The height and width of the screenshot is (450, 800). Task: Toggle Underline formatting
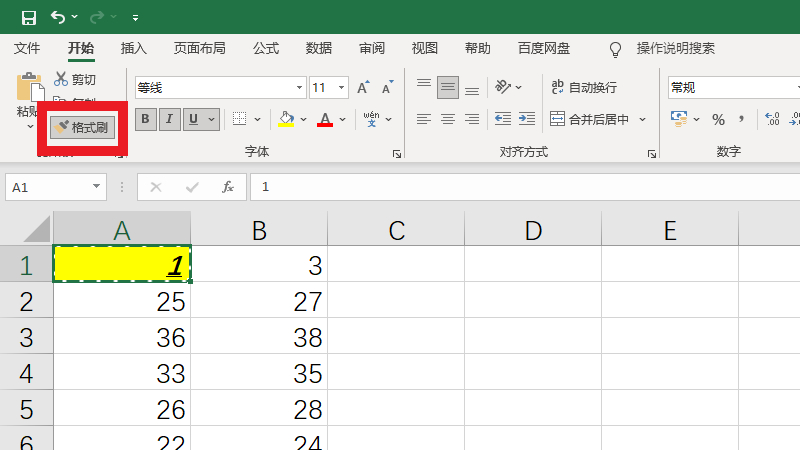tap(193, 119)
